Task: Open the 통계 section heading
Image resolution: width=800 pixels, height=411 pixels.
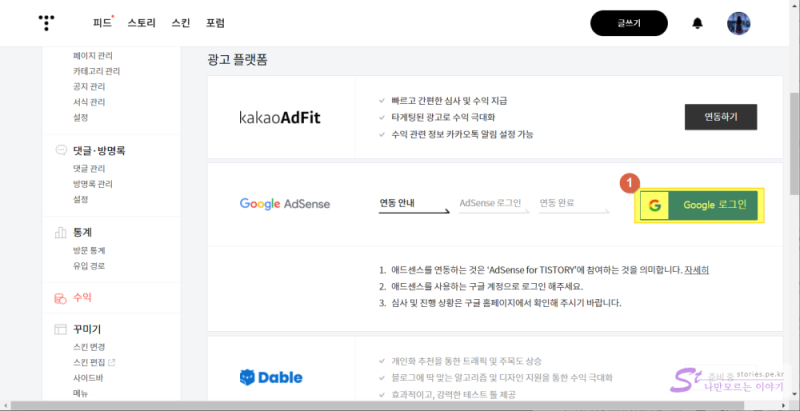Action: [x=82, y=233]
